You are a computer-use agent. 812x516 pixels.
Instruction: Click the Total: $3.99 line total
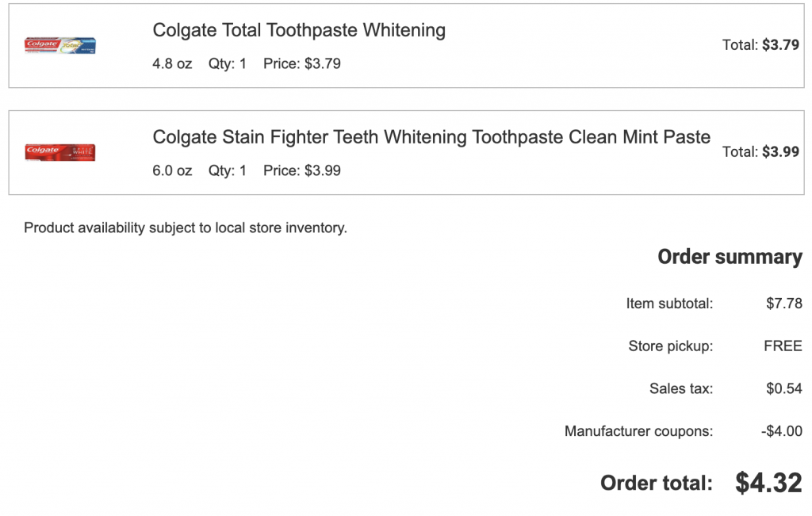760,151
